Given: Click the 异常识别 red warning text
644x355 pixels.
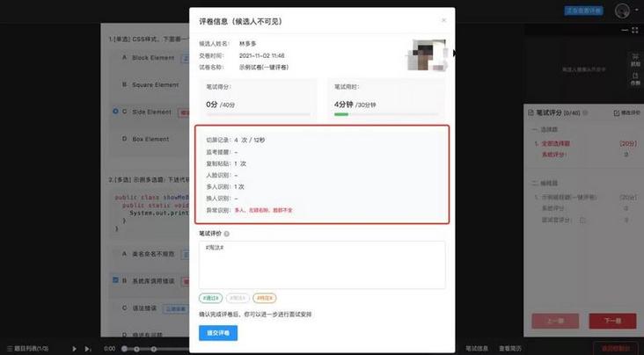Looking at the screenshot, I should click(263, 210).
